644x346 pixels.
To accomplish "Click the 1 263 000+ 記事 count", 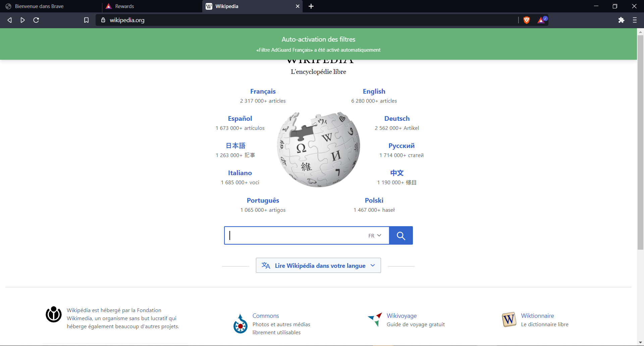I will tap(235, 155).
